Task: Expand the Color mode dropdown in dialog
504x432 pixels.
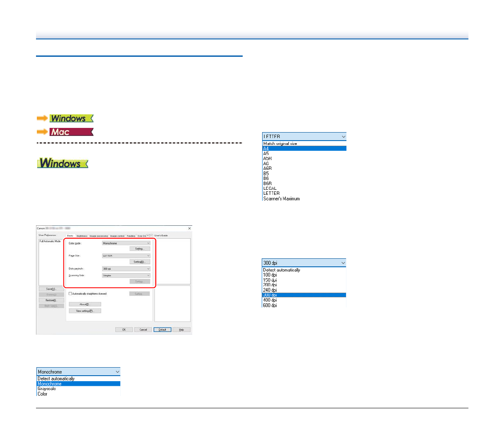Action: 126,244
